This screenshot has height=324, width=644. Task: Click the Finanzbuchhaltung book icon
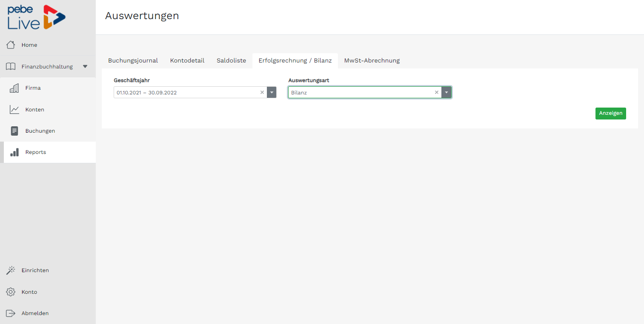11,66
